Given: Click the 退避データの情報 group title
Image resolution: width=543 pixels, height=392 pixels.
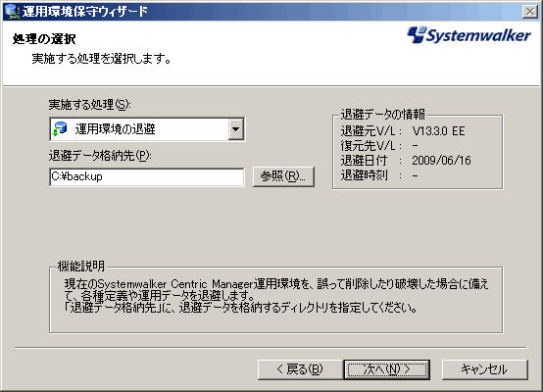Looking at the screenshot, I should coord(383,114).
